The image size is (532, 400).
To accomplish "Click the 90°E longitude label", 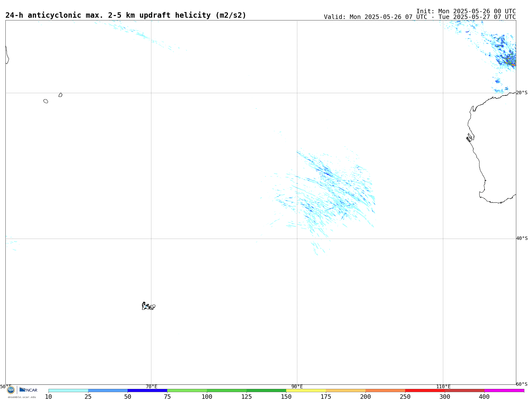I will point(297,387).
